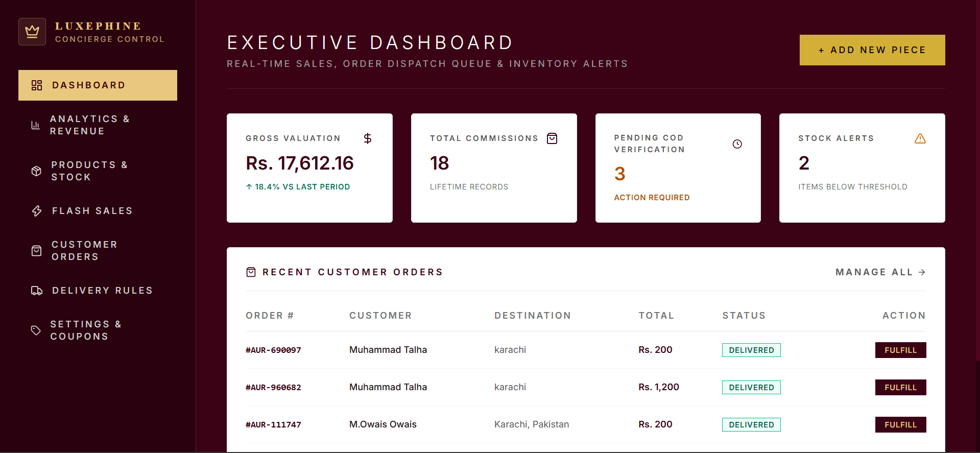Select order number #AUR-111747
Screen dimensions: 980x453
coord(273,425)
